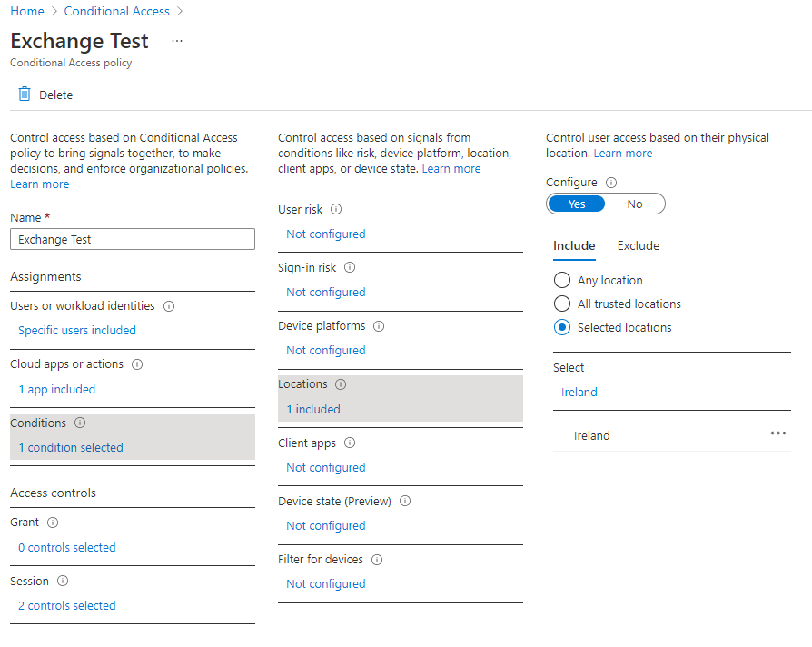
Task: Click the info icon next to Locations
Action: point(340,383)
